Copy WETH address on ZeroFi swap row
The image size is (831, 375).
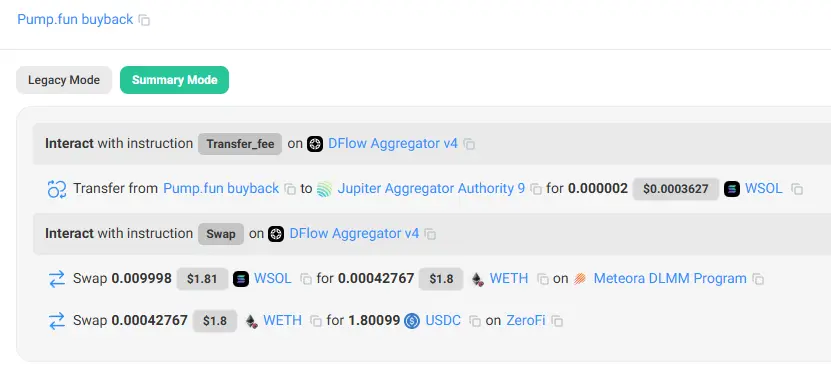(316, 321)
